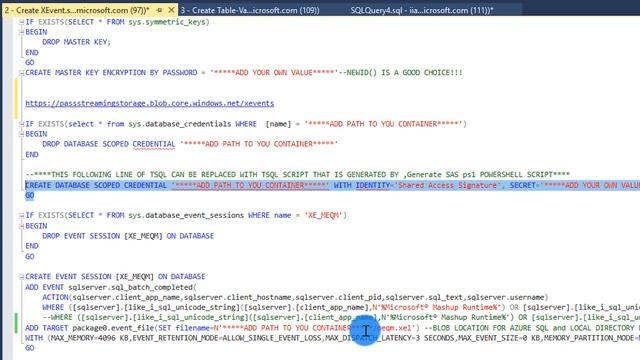Image resolution: width=640 pixels, height=360 pixels.
Task: Collapse the CREATE EVENT SESSION statement
Action: coord(21,277)
